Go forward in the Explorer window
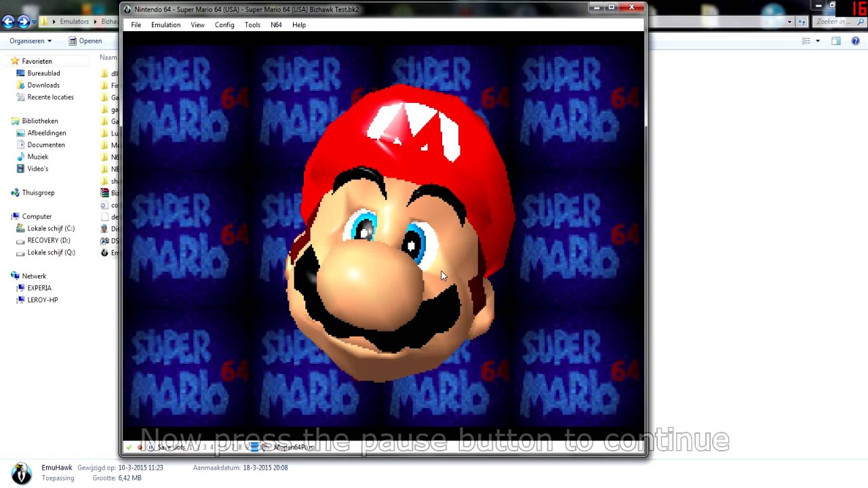The image size is (868, 488). [x=24, y=22]
